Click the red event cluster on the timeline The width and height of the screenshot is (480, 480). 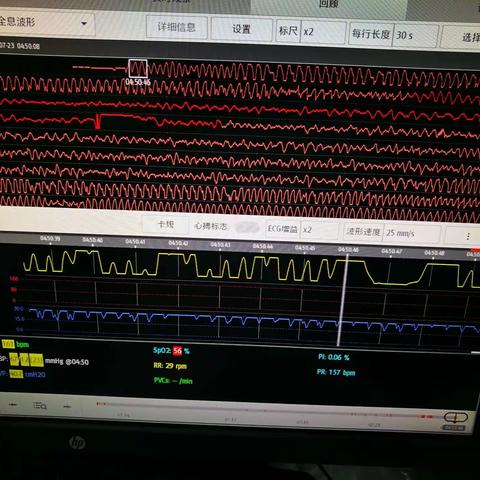click(x=426, y=416)
